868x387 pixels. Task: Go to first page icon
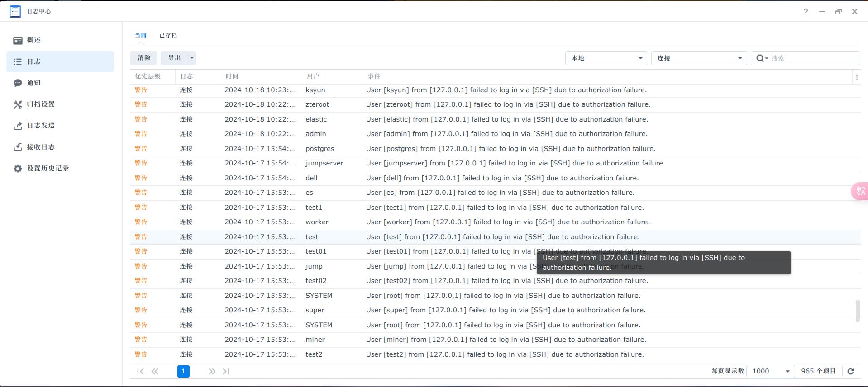coord(140,371)
